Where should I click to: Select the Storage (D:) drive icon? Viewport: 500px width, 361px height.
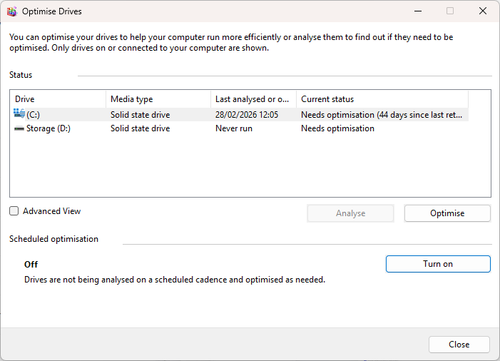19,129
